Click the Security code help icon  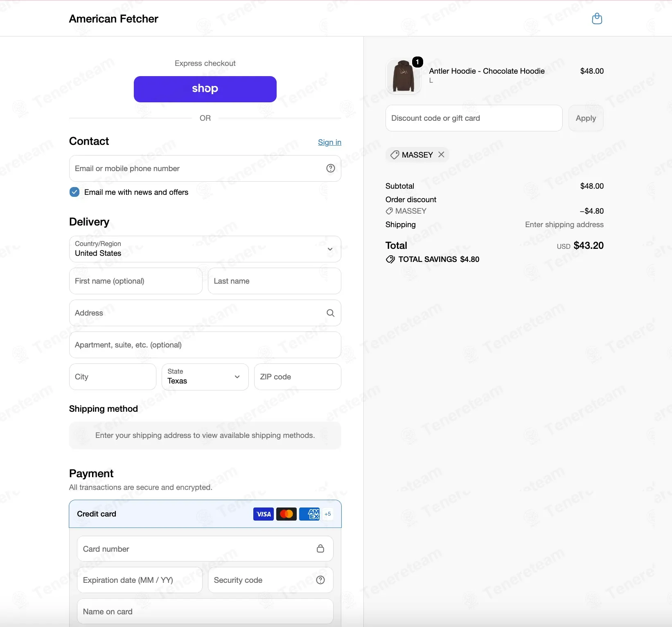point(321,580)
